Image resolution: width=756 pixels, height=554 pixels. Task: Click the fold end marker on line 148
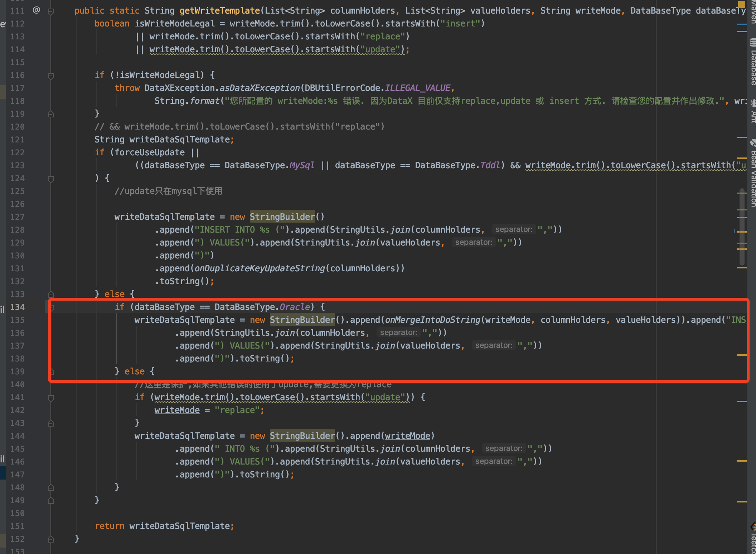tap(51, 488)
